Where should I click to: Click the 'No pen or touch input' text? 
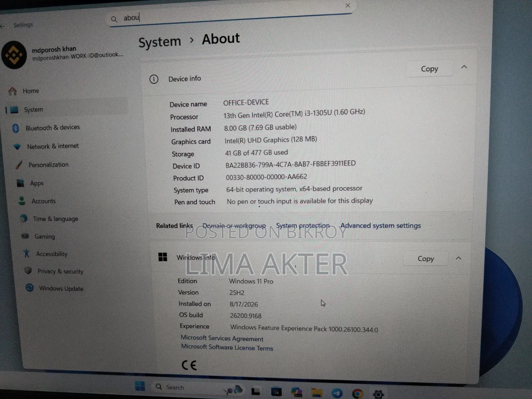[300, 201]
